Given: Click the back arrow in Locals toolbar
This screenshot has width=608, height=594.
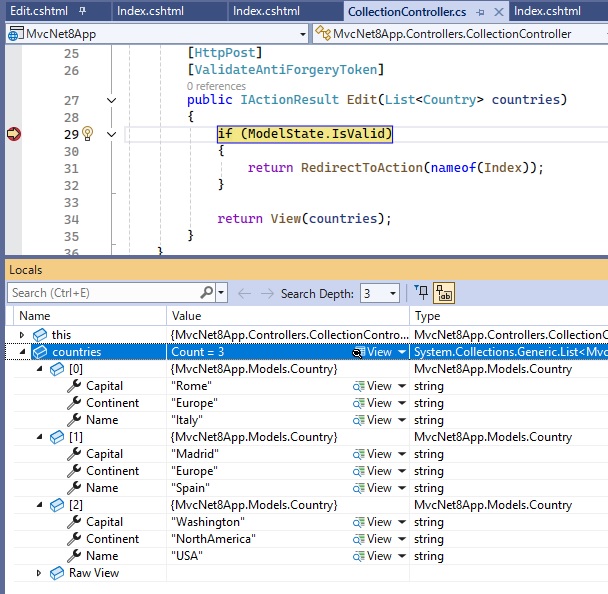Looking at the screenshot, I should click(244, 294).
